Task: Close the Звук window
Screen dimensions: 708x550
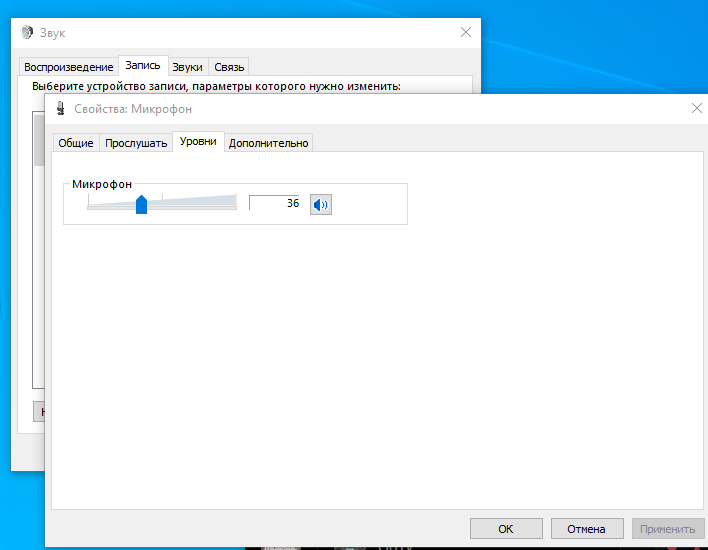Action: (x=466, y=32)
